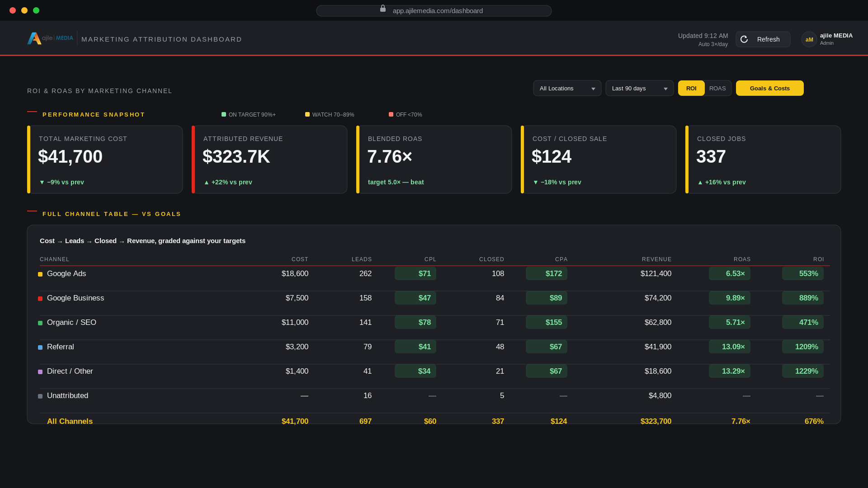This screenshot has height=488, width=868.
Task: Click the Updated 9:12 AM timestamp
Action: click(703, 36)
